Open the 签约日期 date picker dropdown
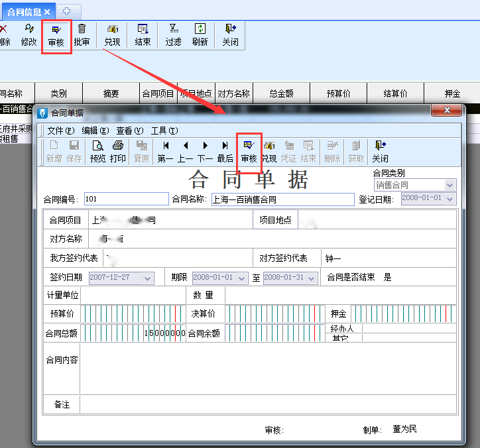The width and height of the screenshot is (480, 448). (x=147, y=278)
